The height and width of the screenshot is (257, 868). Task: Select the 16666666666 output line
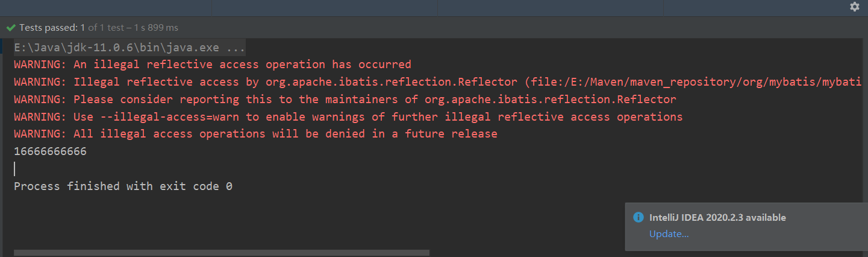point(50,151)
